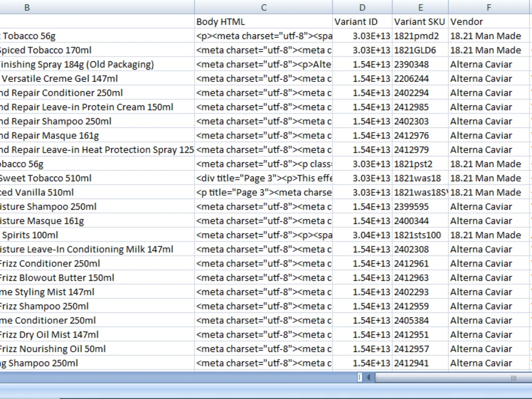This screenshot has height=399, width=532.
Task: Click the Body HTML header cell
Action: [x=264, y=21]
